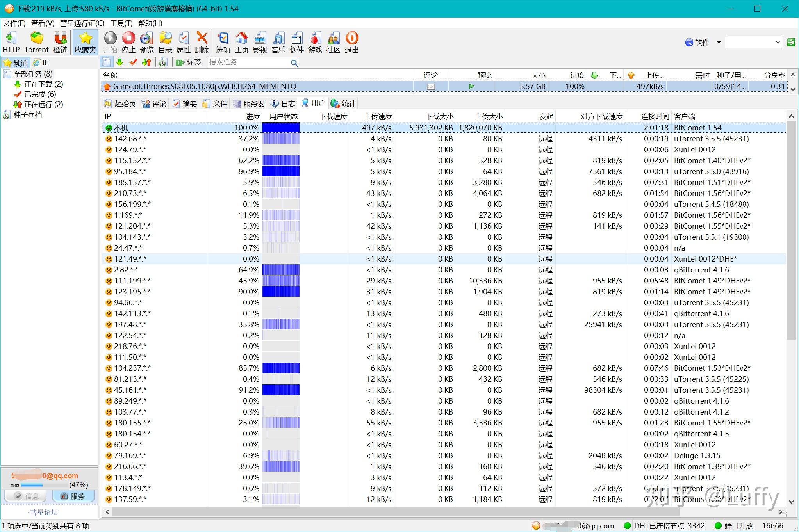Open a Torrent file via toolbar
The width and height of the screenshot is (799, 532).
[36, 42]
